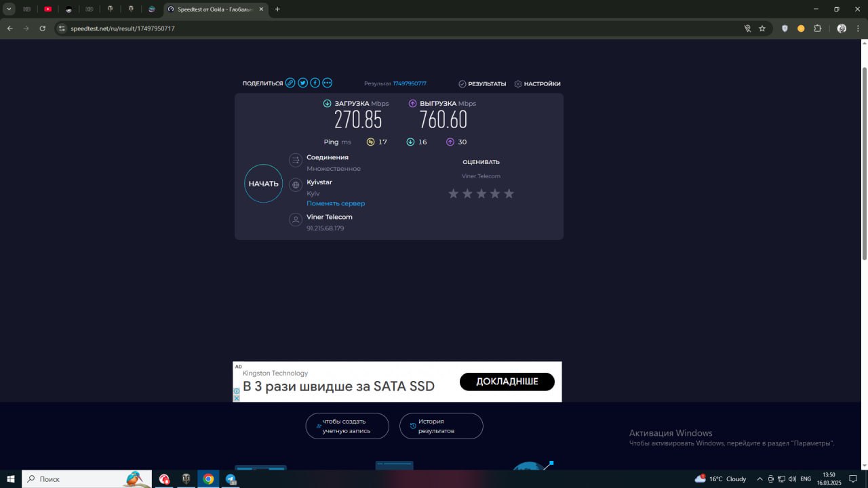Open История результатов button

pyautogui.click(x=441, y=426)
